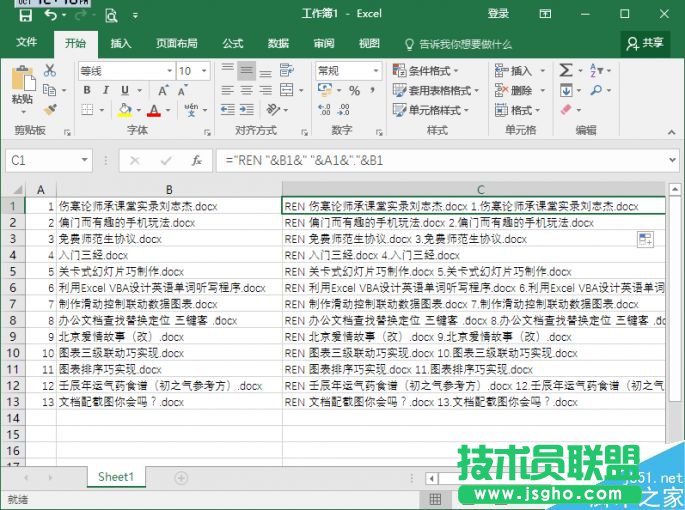Align text right
Viewport: 685px width, 510px height.
tap(266, 90)
